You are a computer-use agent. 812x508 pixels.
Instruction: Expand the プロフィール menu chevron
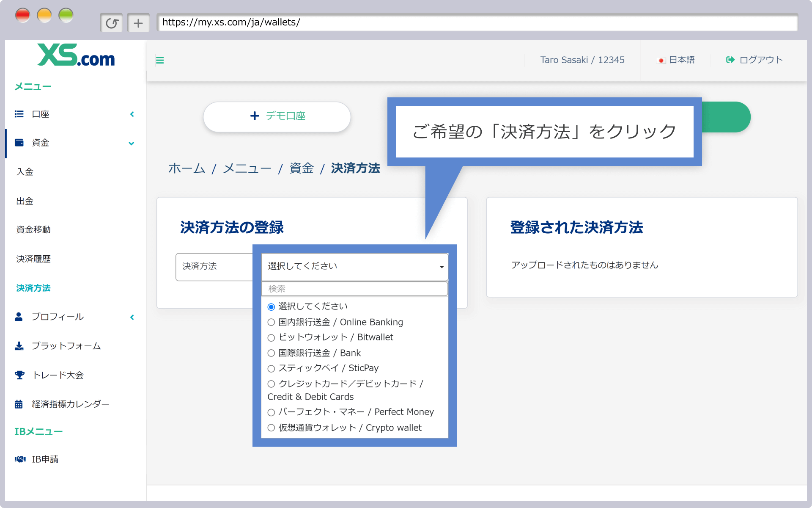pyautogui.click(x=132, y=317)
